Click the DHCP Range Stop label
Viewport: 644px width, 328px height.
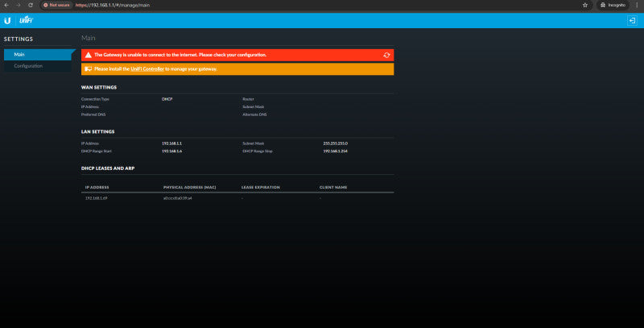coord(258,152)
